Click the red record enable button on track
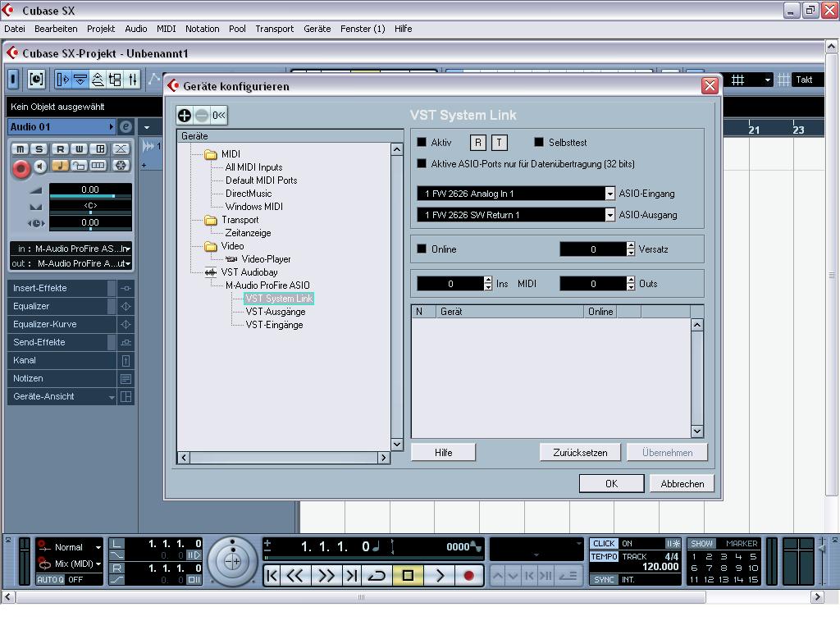This screenshot has width=840, height=630. [x=21, y=169]
